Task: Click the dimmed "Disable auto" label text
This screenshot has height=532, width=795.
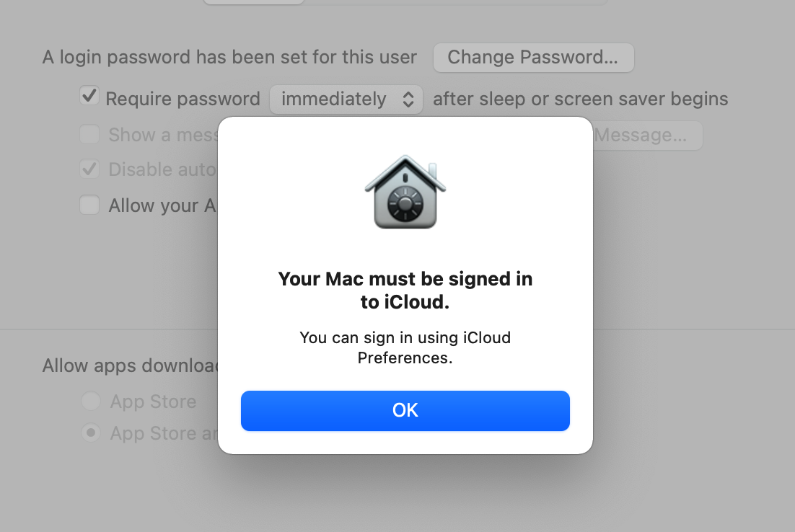Action: [162, 169]
